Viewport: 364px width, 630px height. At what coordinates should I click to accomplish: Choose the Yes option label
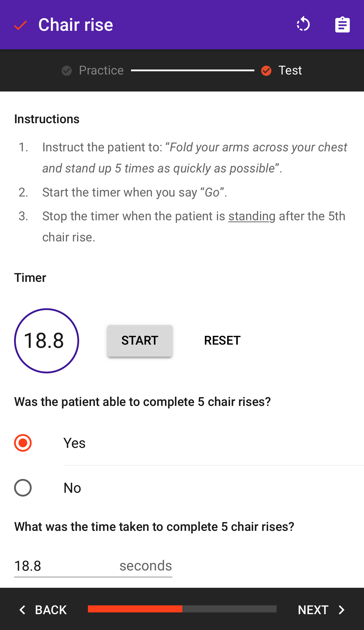pos(74,443)
